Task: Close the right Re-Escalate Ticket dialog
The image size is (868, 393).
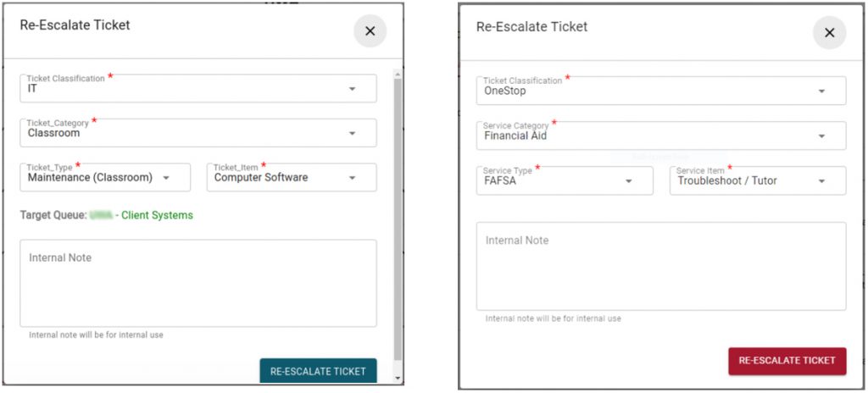Action: point(829,33)
